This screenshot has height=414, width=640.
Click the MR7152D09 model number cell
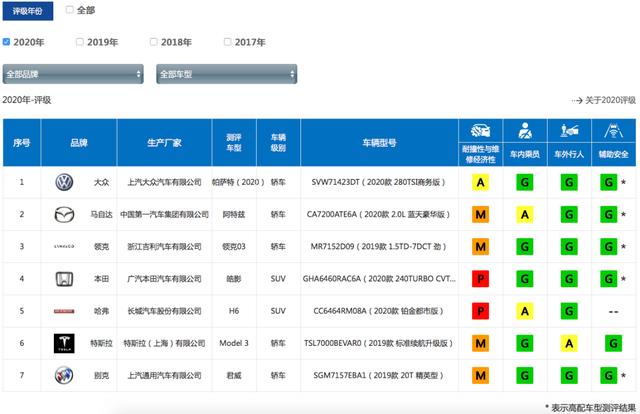pos(378,247)
